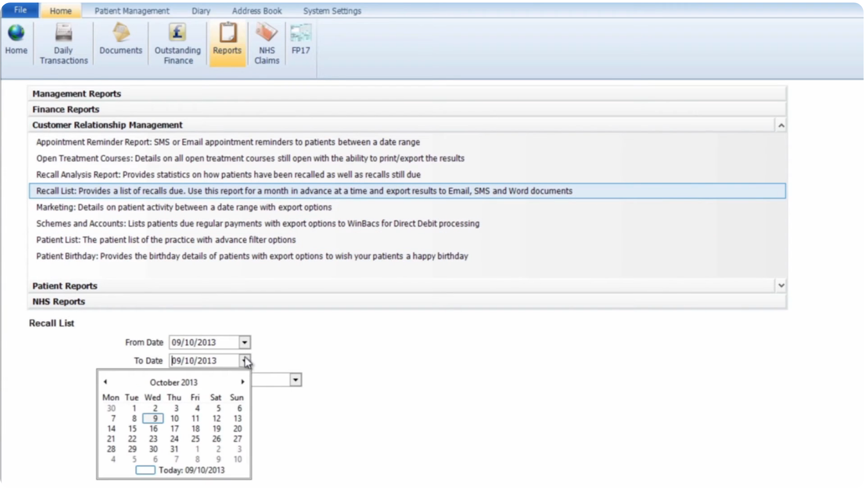This screenshot has height=498, width=868.
Task: Switch to the Diary tab
Action: tap(201, 11)
